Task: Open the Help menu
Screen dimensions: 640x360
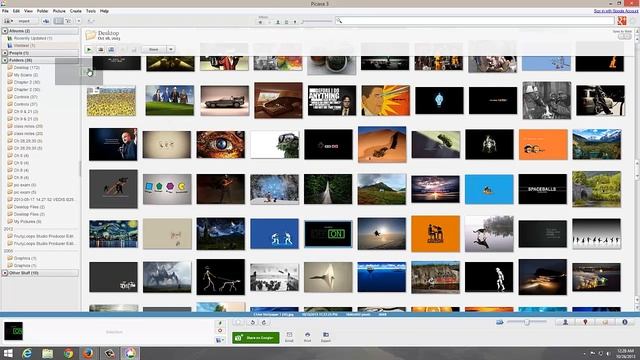Action: [104, 11]
